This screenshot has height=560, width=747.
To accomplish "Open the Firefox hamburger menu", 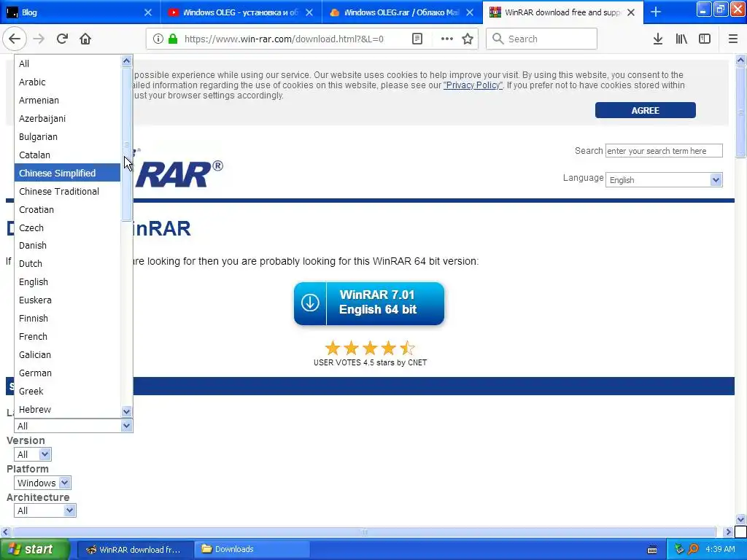I will pyautogui.click(x=732, y=39).
